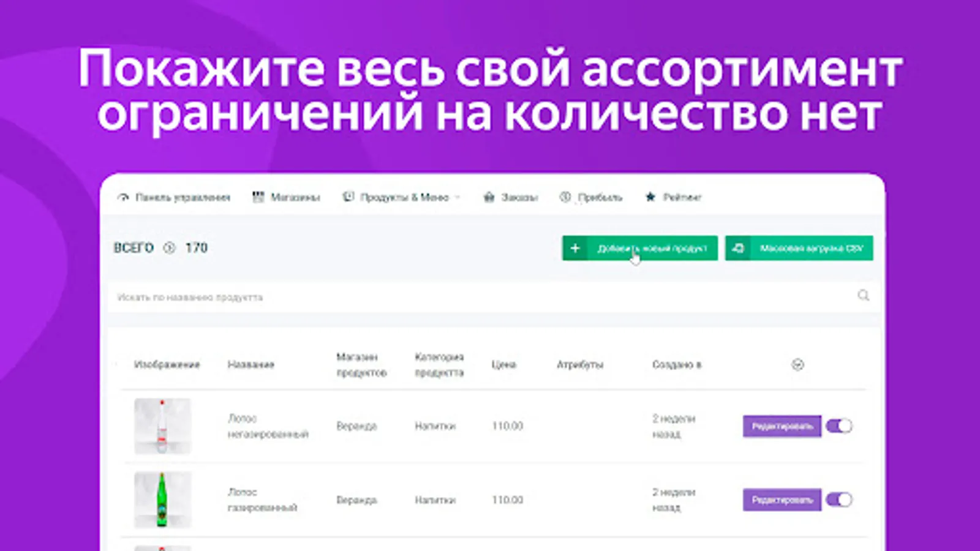Open the Панель управления dashboard tab
Image resolution: width=980 pixels, height=551 pixels.
(x=174, y=197)
